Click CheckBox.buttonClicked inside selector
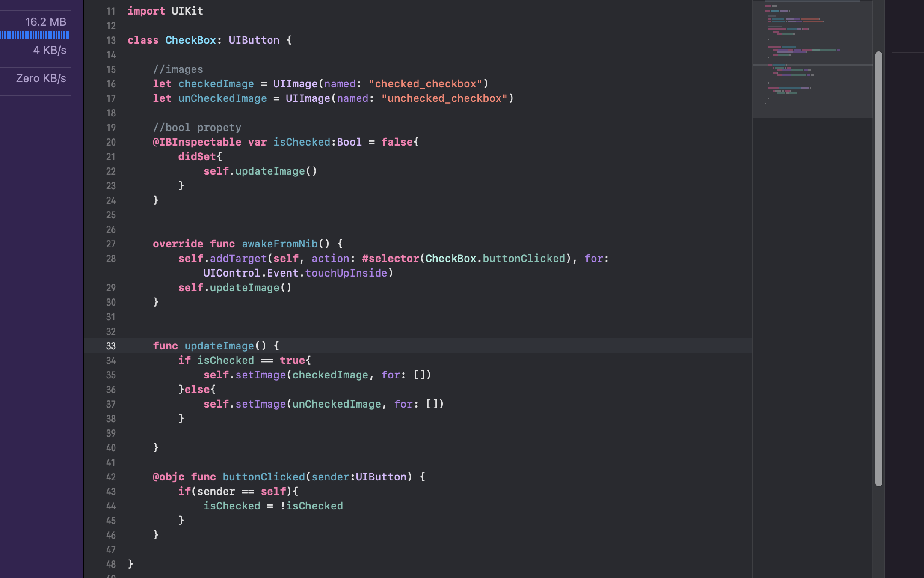This screenshot has height=578, width=924. coord(495,259)
